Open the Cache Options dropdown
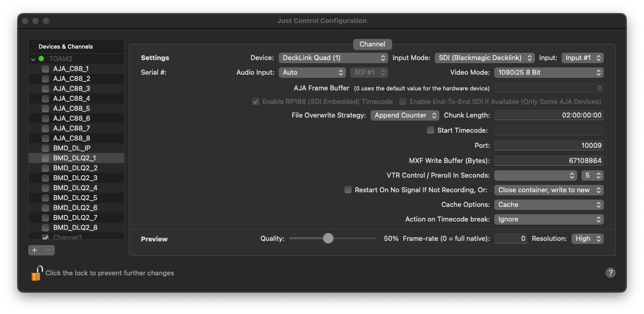The image size is (644, 314). pyautogui.click(x=549, y=205)
